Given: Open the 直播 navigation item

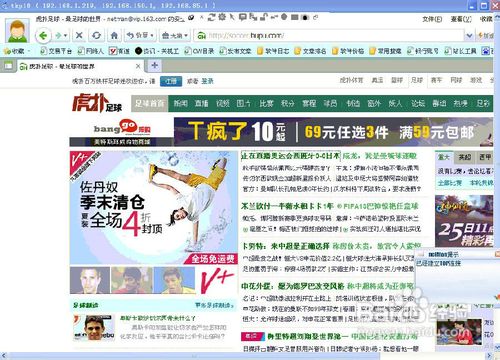Looking at the screenshot, I should (202, 103).
